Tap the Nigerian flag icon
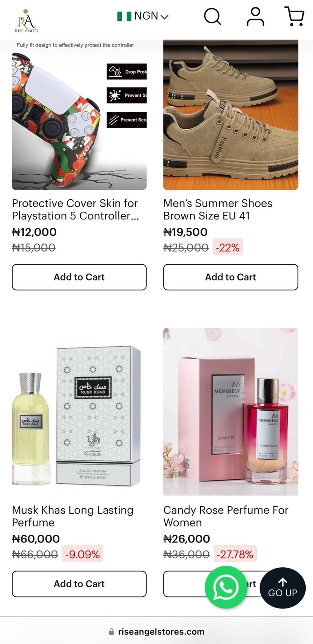The image size is (313, 644). coord(124,16)
